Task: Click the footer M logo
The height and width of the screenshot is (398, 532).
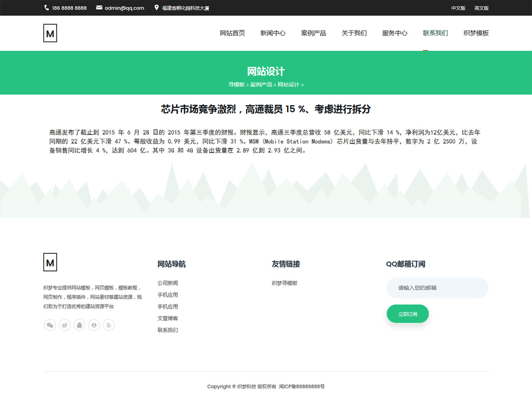Action: pos(50,262)
